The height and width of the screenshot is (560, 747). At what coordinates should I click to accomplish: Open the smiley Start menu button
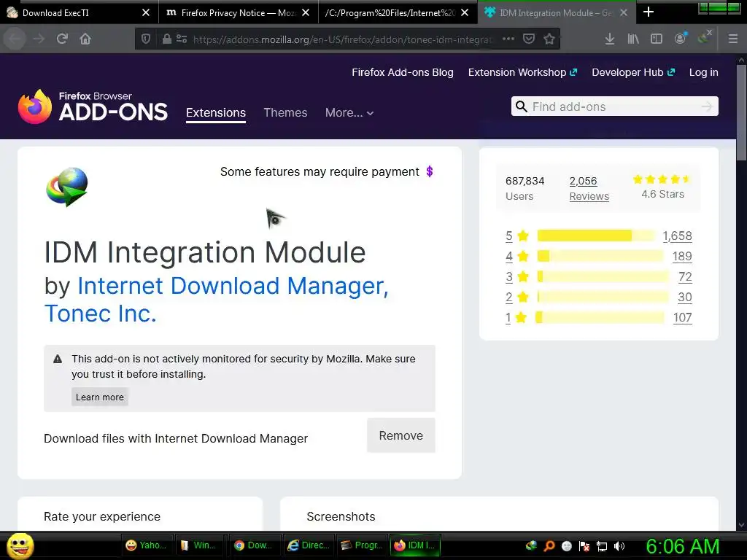(20, 545)
